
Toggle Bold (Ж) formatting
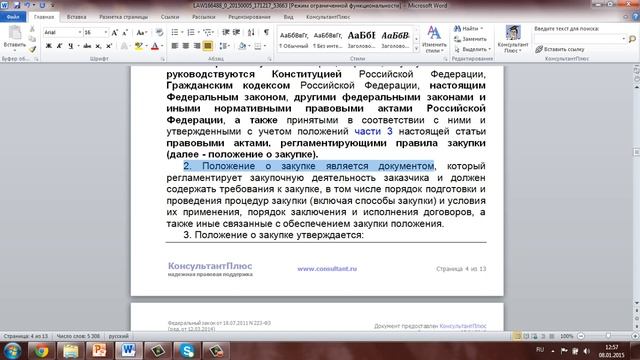point(49,46)
